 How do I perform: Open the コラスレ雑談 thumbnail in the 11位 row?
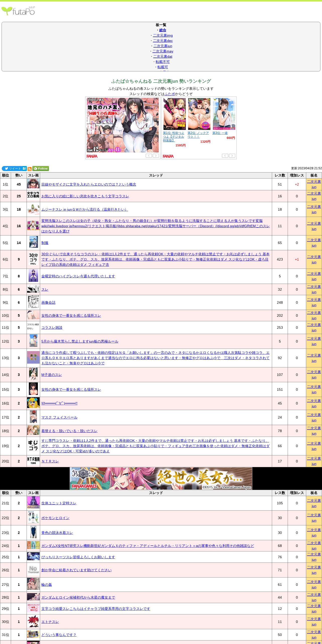pyautogui.click(x=33, y=327)
